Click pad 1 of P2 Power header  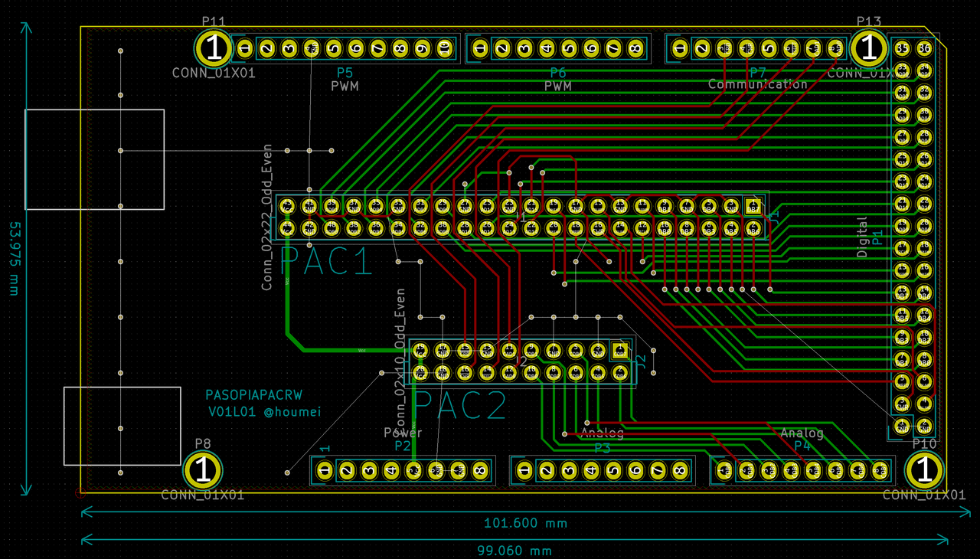click(x=324, y=469)
